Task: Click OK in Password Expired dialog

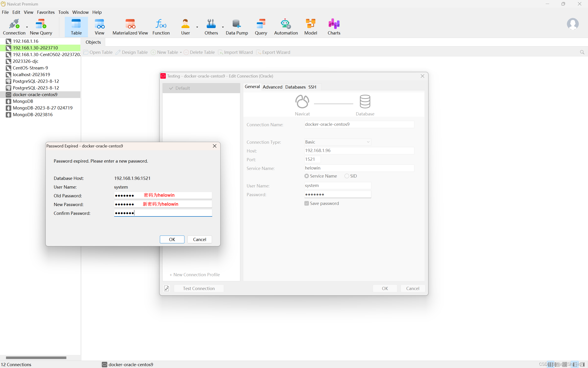Action: [172, 239]
